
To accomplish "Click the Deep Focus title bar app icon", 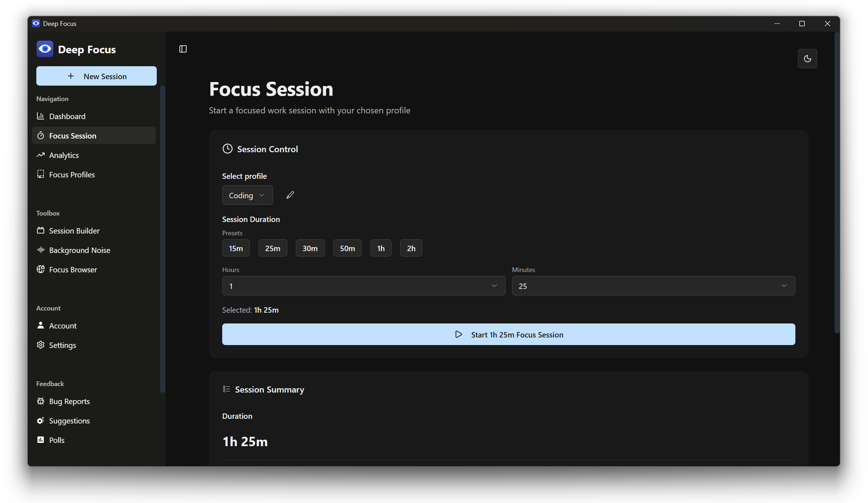I will (36, 23).
